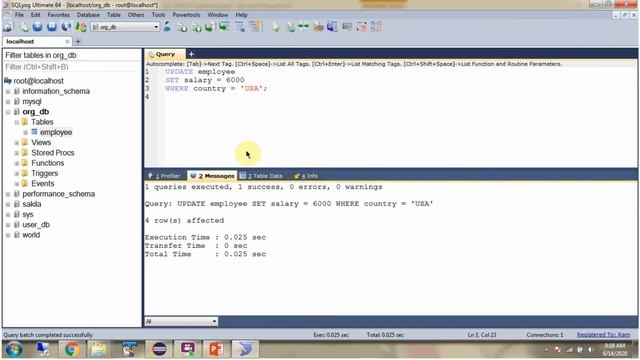Expand the performance_schema database node

(8, 194)
